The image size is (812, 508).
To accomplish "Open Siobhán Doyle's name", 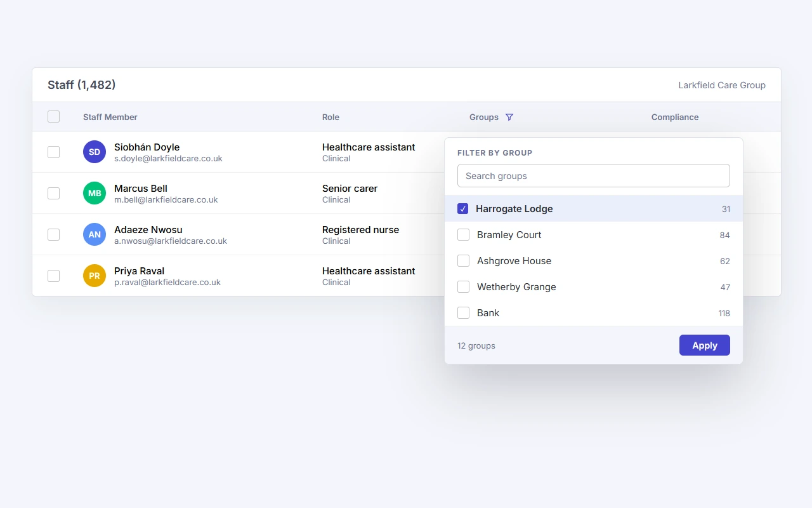I will pyautogui.click(x=147, y=147).
